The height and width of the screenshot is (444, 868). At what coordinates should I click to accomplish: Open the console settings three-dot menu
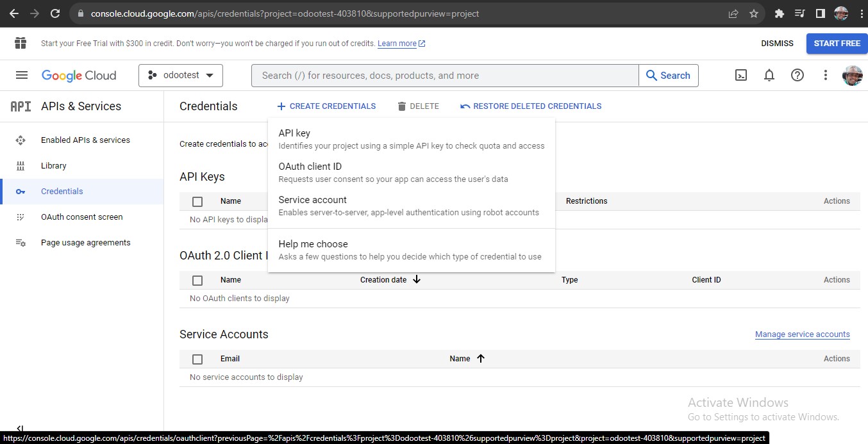(826, 75)
